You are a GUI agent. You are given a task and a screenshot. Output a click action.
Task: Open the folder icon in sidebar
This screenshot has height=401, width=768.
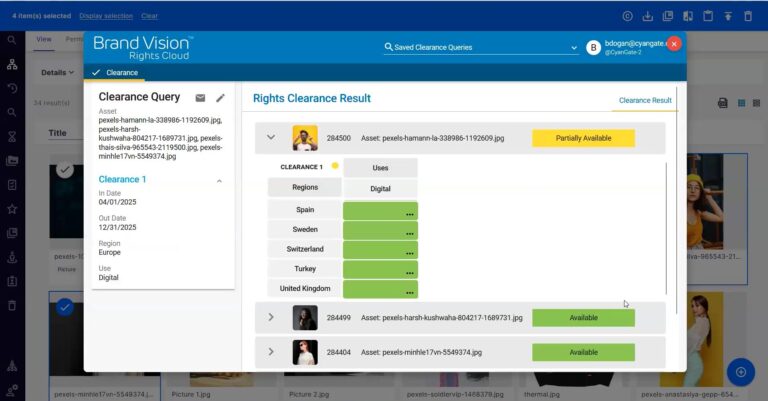tap(12, 161)
